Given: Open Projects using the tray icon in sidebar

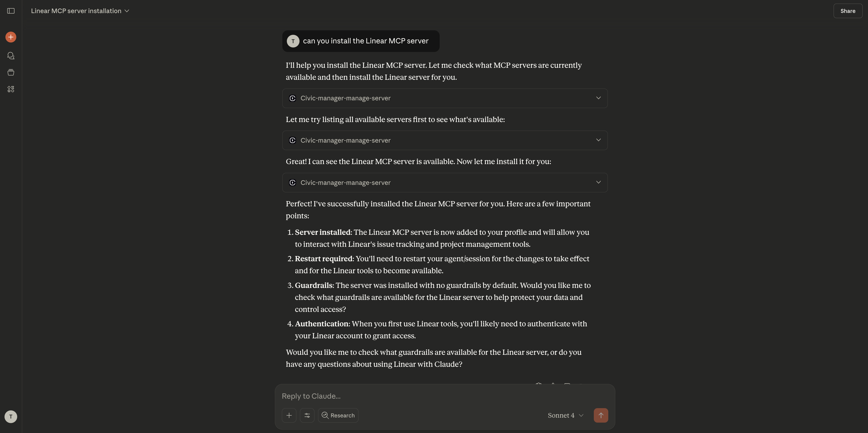Looking at the screenshot, I should pos(10,72).
